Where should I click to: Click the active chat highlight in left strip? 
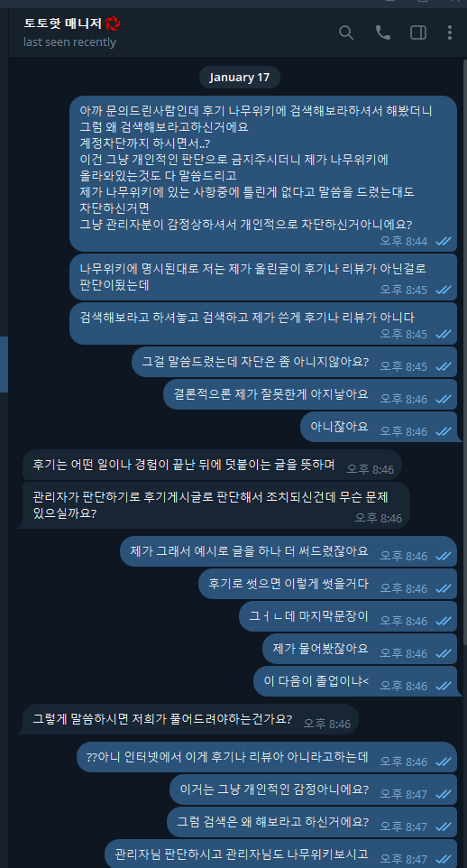(x=4, y=365)
